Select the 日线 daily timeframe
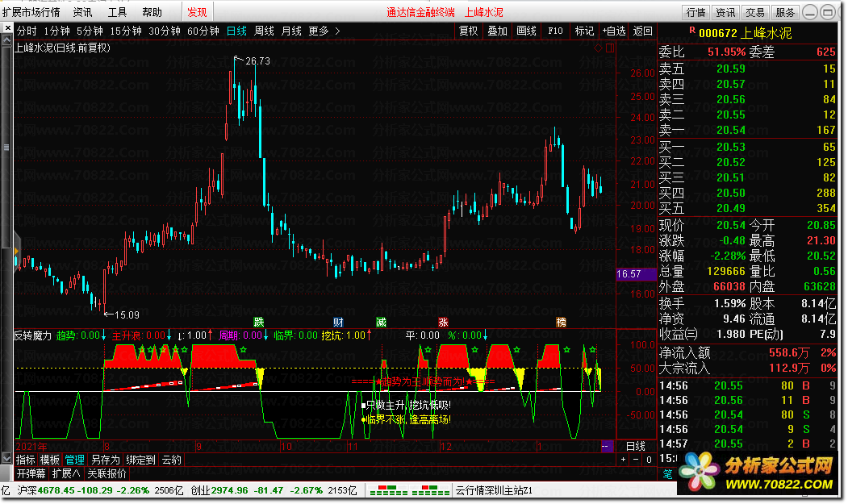 (236, 31)
